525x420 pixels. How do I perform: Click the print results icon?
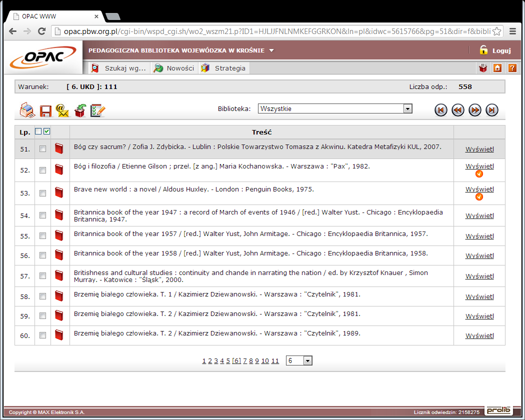pos(27,110)
